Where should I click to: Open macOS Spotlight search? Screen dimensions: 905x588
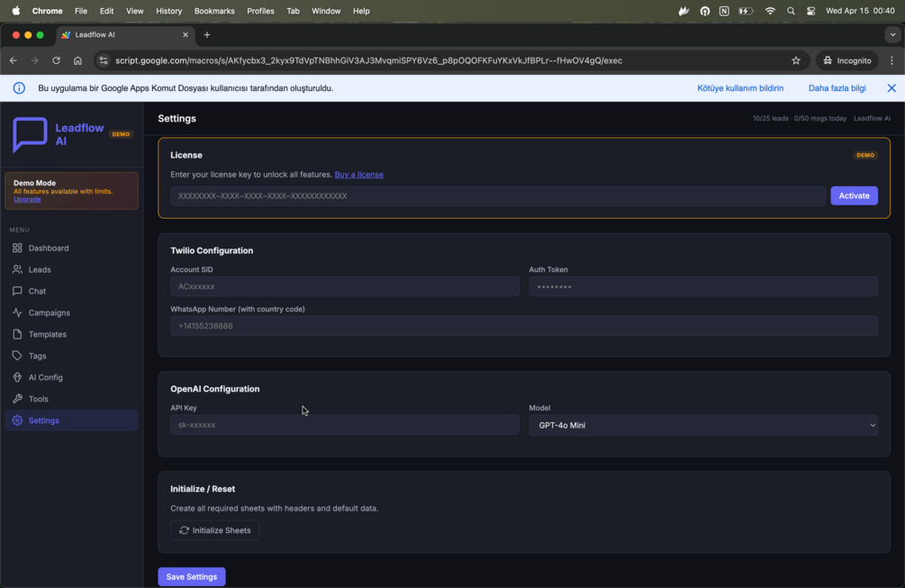791,11
